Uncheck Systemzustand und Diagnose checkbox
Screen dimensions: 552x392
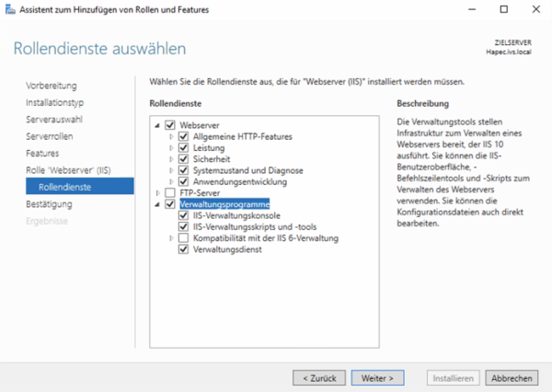[183, 170]
